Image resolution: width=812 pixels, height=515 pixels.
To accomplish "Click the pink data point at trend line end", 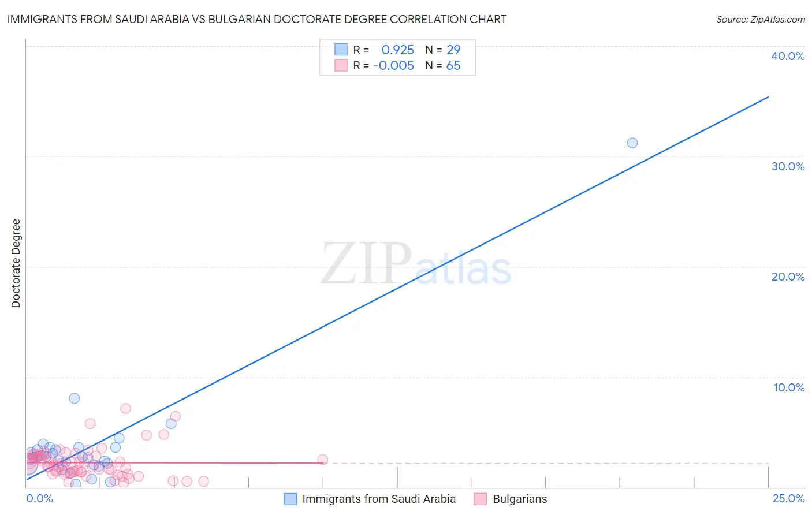I will [323, 460].
